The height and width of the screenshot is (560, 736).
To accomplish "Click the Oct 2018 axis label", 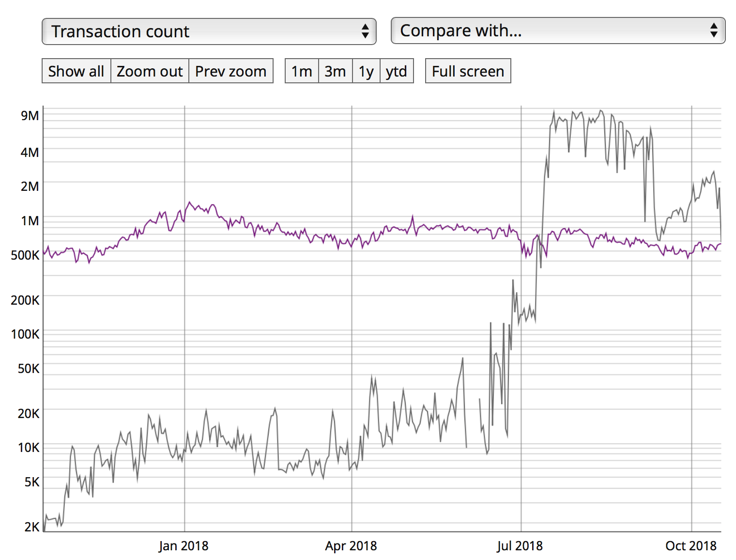I will (691, 546).
